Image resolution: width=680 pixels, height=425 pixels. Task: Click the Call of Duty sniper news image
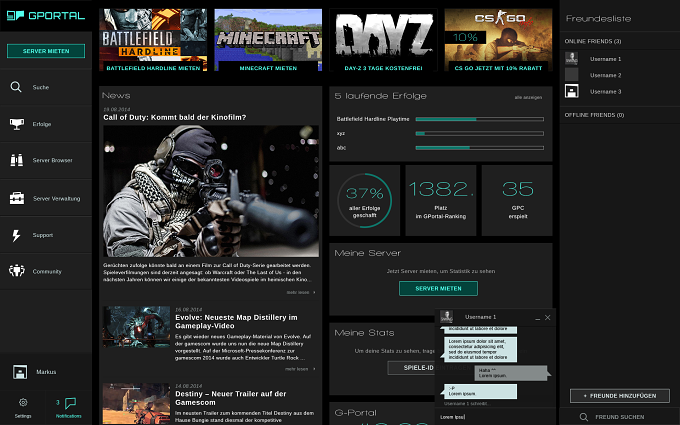(211, 191)
